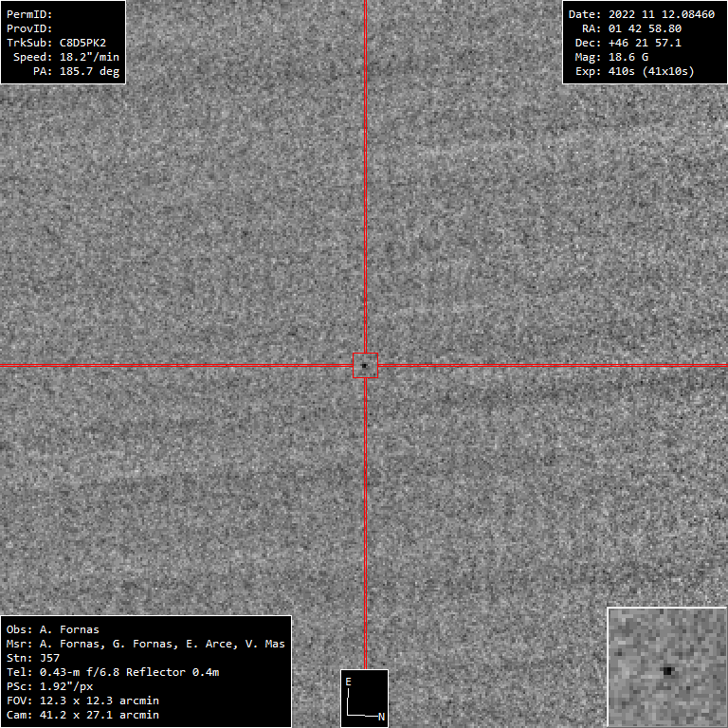728x728 pixels.
Task: Click the PermID field label
Action: [x=29, y=14]
